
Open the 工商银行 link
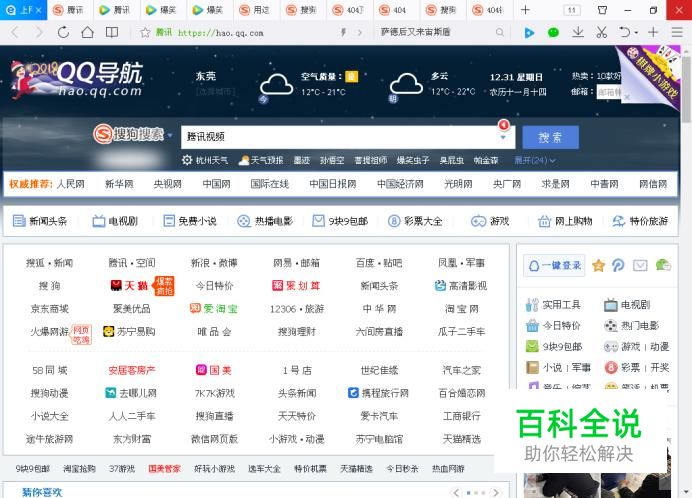pos(462,416)
